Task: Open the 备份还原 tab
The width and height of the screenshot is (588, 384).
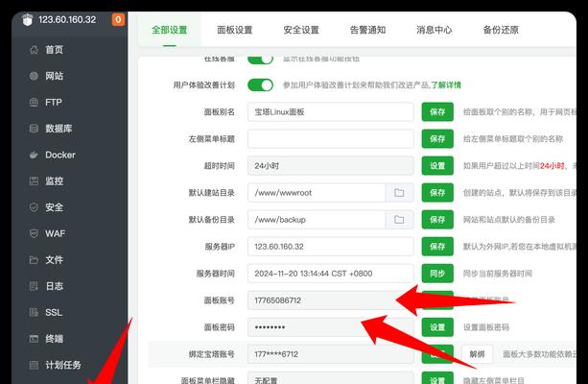Action: (501, 30)
